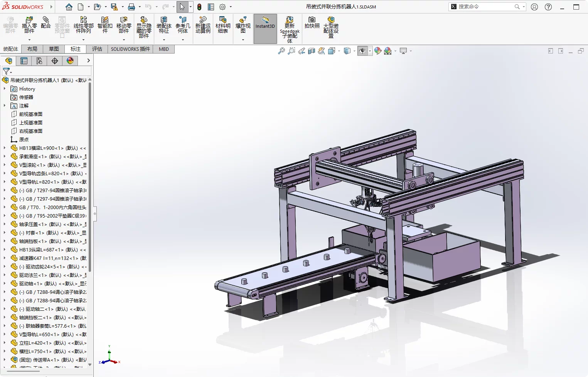Toggle the feature panel collapse handle

(x=95, y=214)
